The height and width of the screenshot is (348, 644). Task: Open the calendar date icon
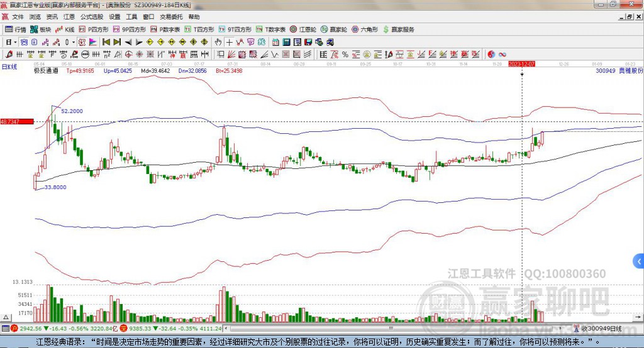(x=275, y=42)
